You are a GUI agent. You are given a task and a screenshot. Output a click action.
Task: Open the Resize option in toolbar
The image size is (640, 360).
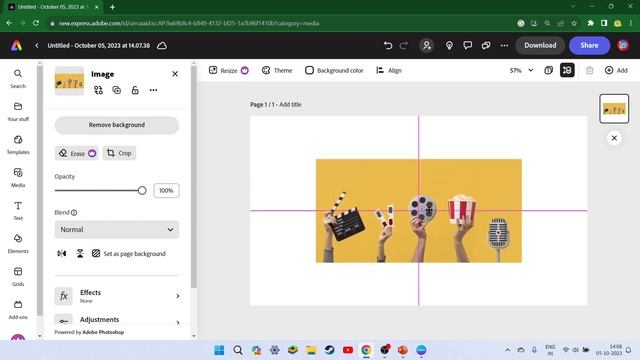229,70
